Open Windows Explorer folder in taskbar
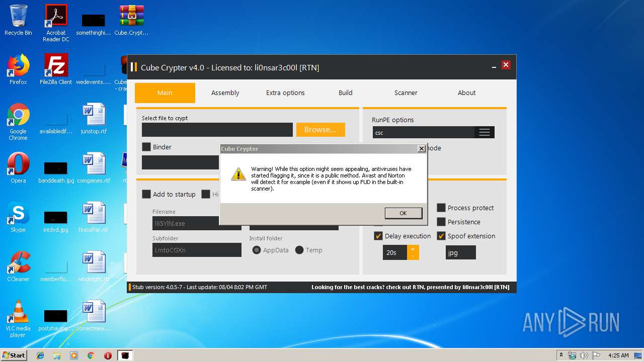The width and height of the screenshot is (644, 362). click(57, 355)
